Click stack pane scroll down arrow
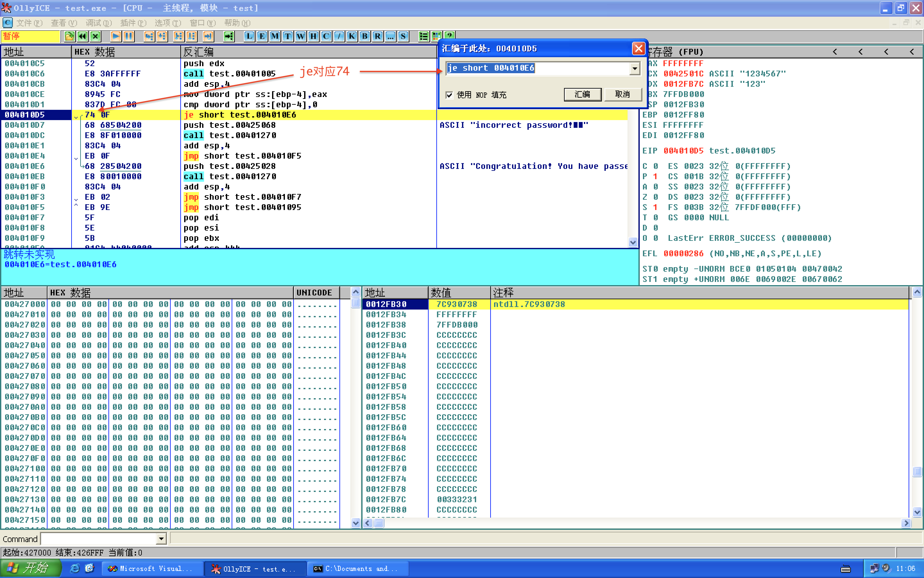This screenshot has height=578, width=924. tap(917, 512)
